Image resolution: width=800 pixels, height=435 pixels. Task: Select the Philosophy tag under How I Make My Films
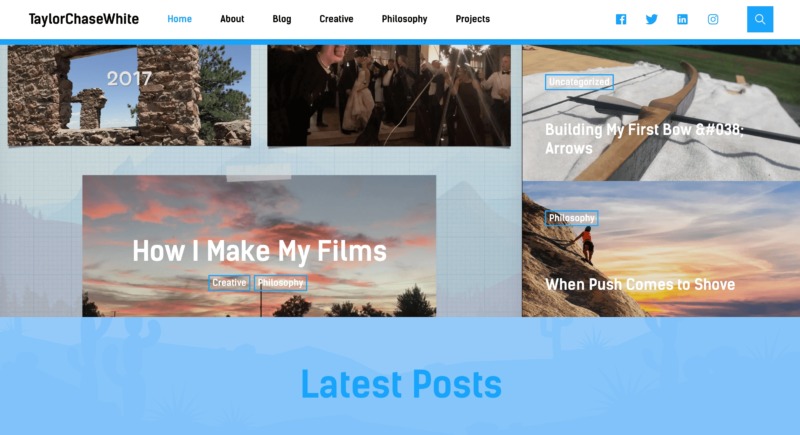pos(280,283)
